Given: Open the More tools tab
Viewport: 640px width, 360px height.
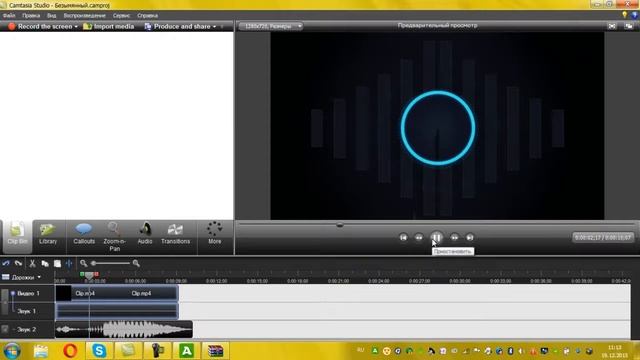Looking at the screenshot, I should 215,233.
